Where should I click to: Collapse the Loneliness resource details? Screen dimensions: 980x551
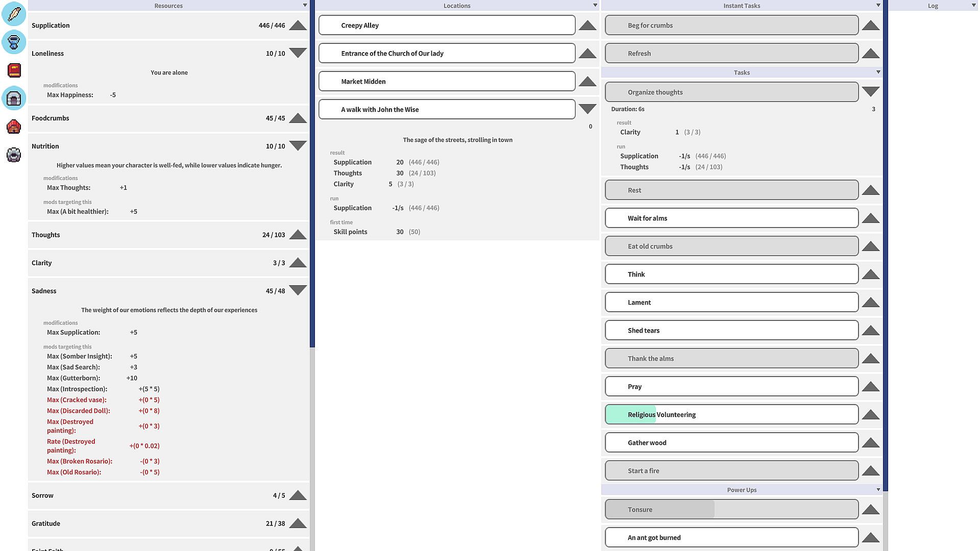point(298,53)
